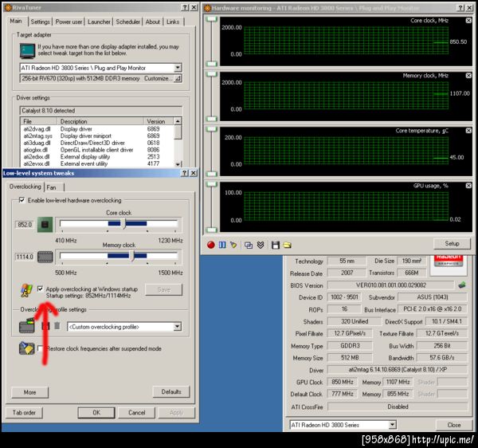The width and height of the screenshot is (478, 448).
Task: Switch to the Settings tab
Action: tap(41, 22)
